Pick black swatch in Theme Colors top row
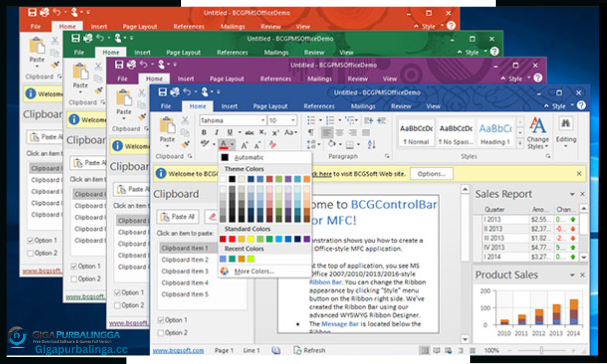The height and width of the screenshot is (364, 607). click(x=232, y=179)
